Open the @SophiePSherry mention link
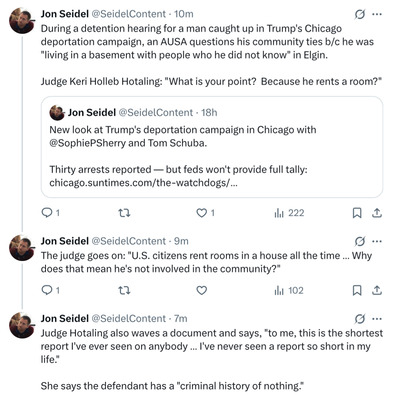Viewport: 395px width, 397px height. tap(88, 143)
